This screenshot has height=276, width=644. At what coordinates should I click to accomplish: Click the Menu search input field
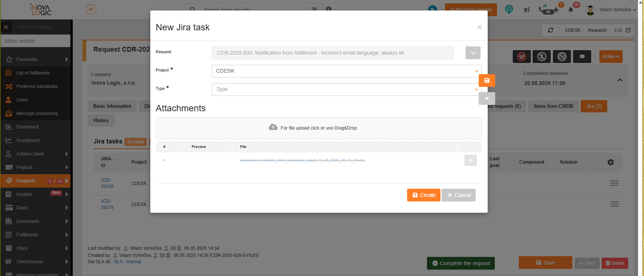click(x=36, y=41)
